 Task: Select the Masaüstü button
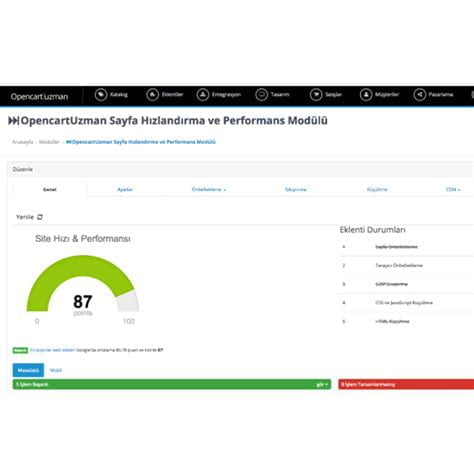coord(28,370)
